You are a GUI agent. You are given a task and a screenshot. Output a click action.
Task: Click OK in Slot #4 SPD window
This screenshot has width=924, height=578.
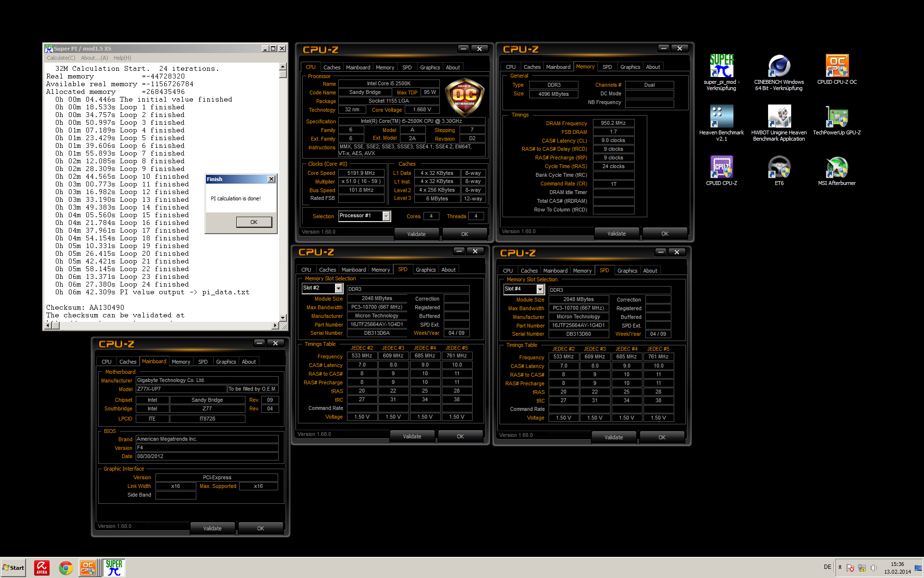point(662,437)
